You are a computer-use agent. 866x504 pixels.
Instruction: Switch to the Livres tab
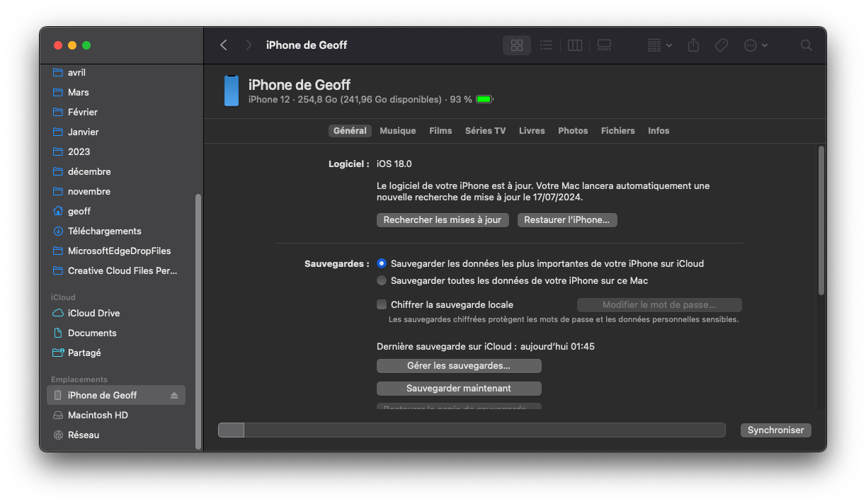pos(532,131)
